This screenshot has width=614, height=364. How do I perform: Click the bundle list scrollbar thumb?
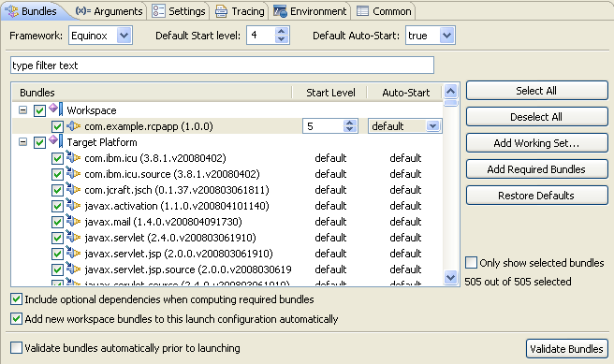tap(451, 103)
